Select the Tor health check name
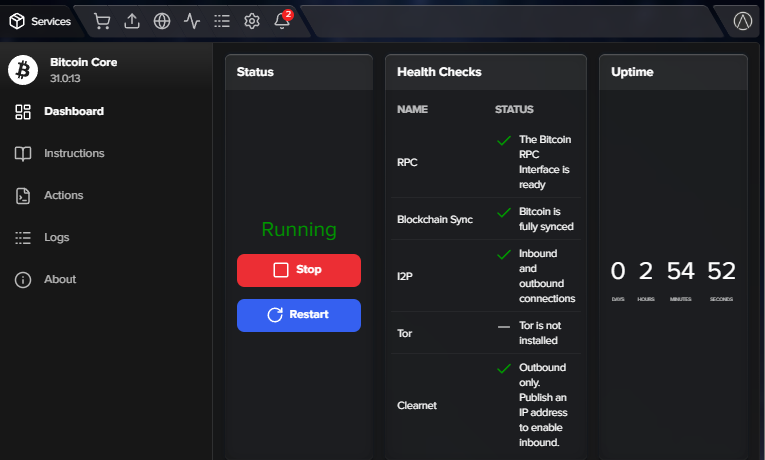Screen dimensions: 765x460 [x=404, y=333]
